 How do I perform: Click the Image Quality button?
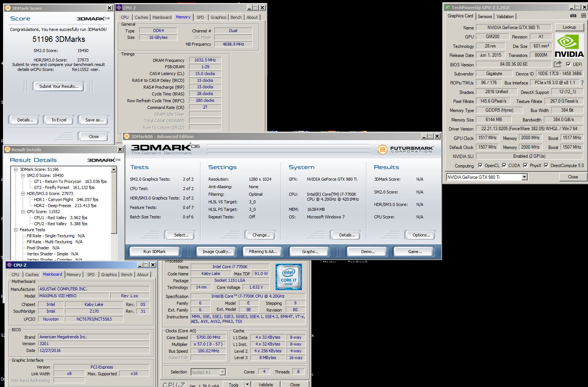tap(217, 252)
